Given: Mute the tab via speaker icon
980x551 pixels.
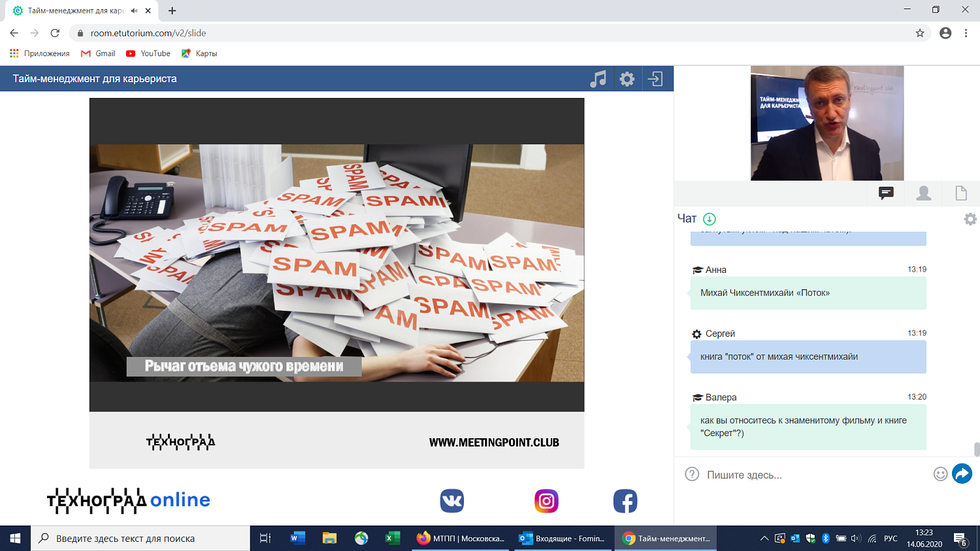Looking at the screenshot, I should [x=134, y=10].
